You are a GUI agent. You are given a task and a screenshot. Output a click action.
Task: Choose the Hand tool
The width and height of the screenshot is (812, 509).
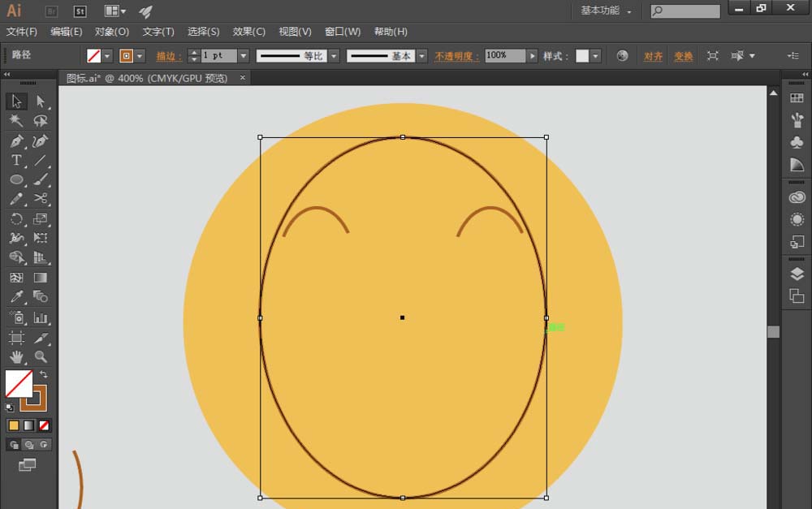click(16, 356)
